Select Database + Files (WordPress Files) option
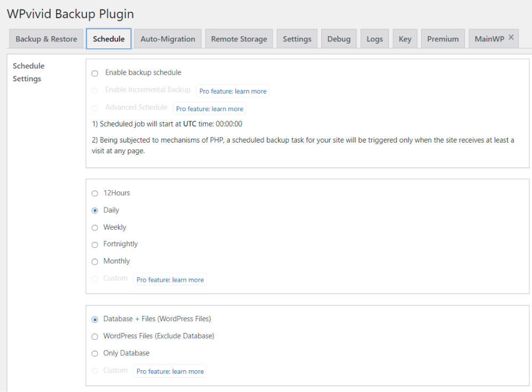Screen dimensions: 532x392 coord(95,320)
